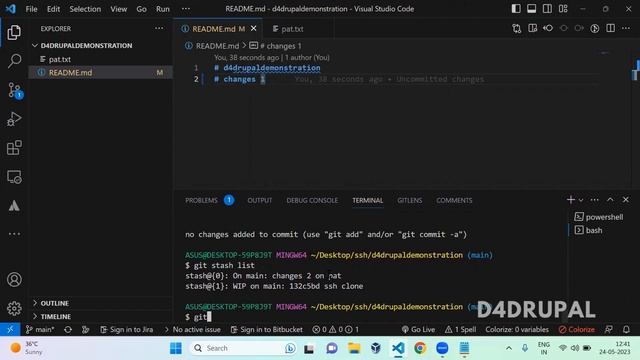
Task: Close the README.md editor tab
Action: [253, 29]
